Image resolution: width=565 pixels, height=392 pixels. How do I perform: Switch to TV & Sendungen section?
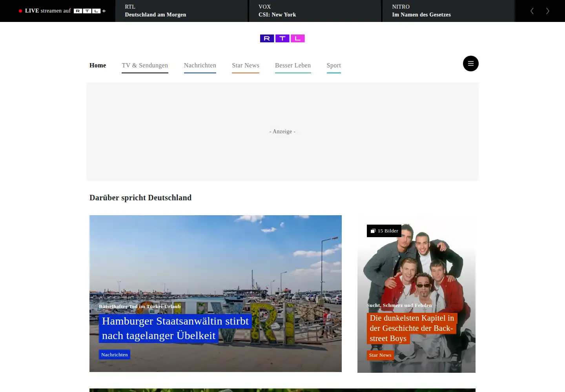tap(145, 65)
